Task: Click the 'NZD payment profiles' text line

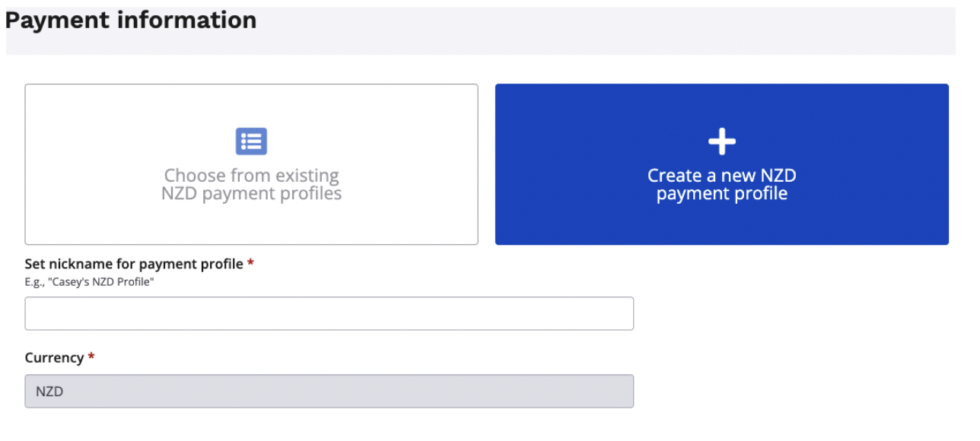Action: point(251,194)
